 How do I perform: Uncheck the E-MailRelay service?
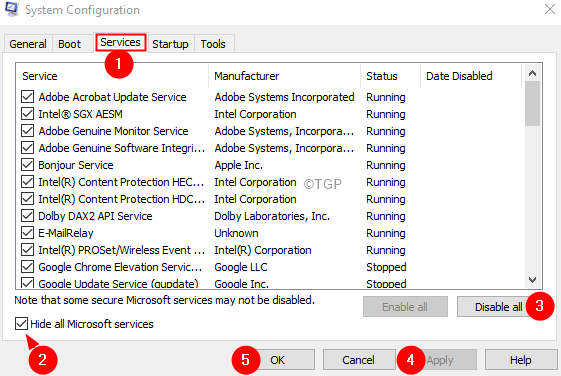(x=28, y=233)
